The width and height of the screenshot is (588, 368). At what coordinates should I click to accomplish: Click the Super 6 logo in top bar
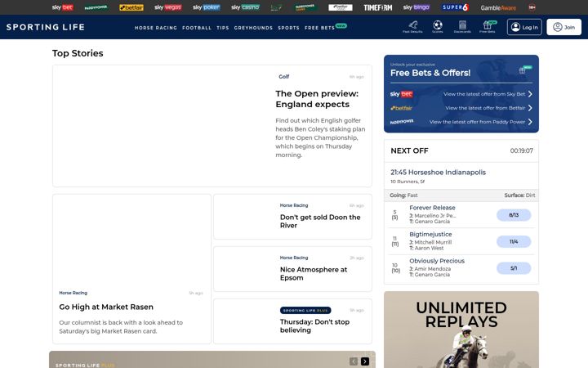point(455,7)
